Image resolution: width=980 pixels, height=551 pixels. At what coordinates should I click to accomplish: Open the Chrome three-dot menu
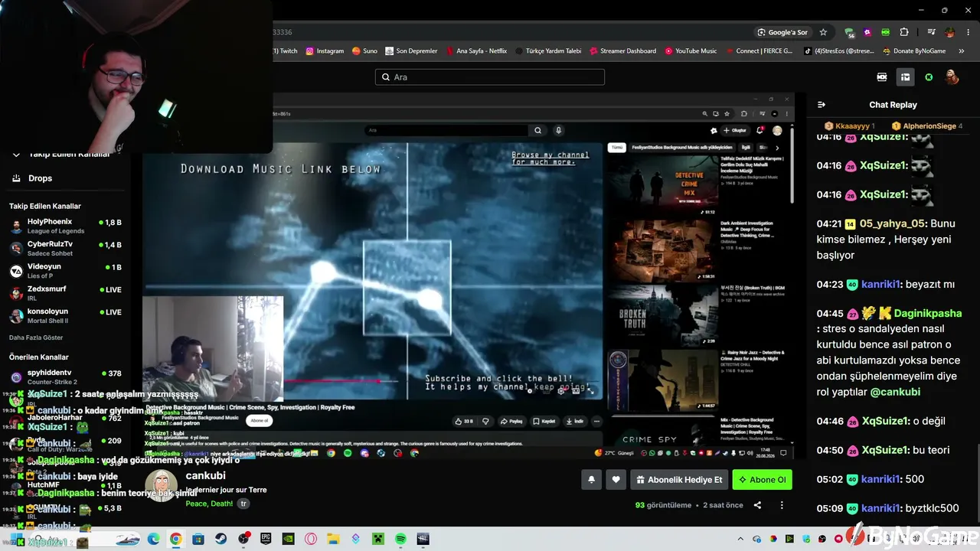[969, 32]
